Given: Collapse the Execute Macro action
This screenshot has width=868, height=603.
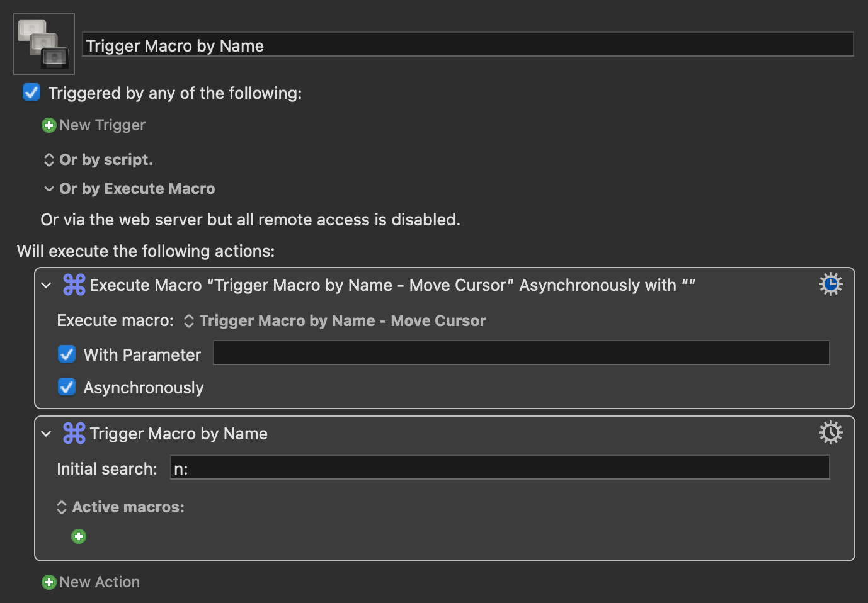Looking at the screenshot, I should [46, 285].
